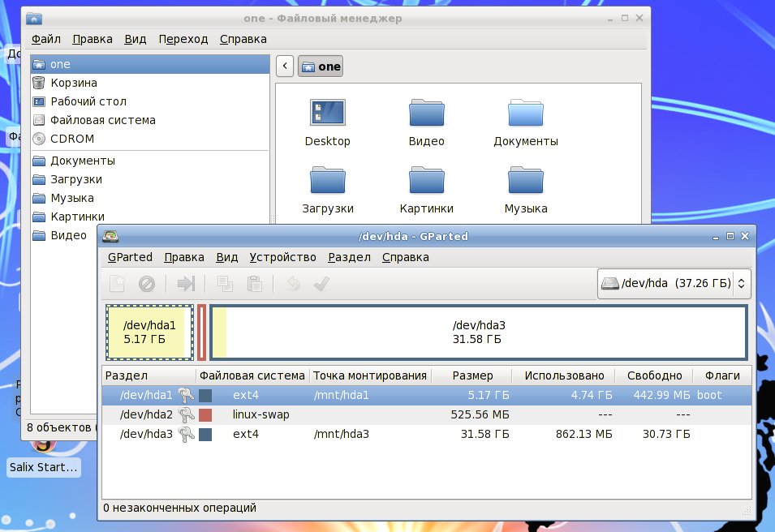This screenshot has width=775, height=532.
Task: Click the blue ext4 color box on /dev/hda1 row
Action: [205, 395]
